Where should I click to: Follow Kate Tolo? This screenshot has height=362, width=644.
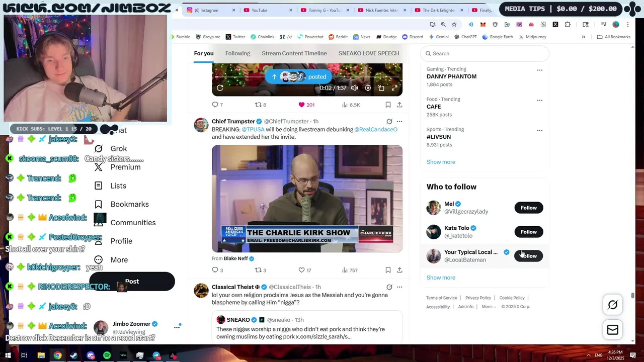529,232
